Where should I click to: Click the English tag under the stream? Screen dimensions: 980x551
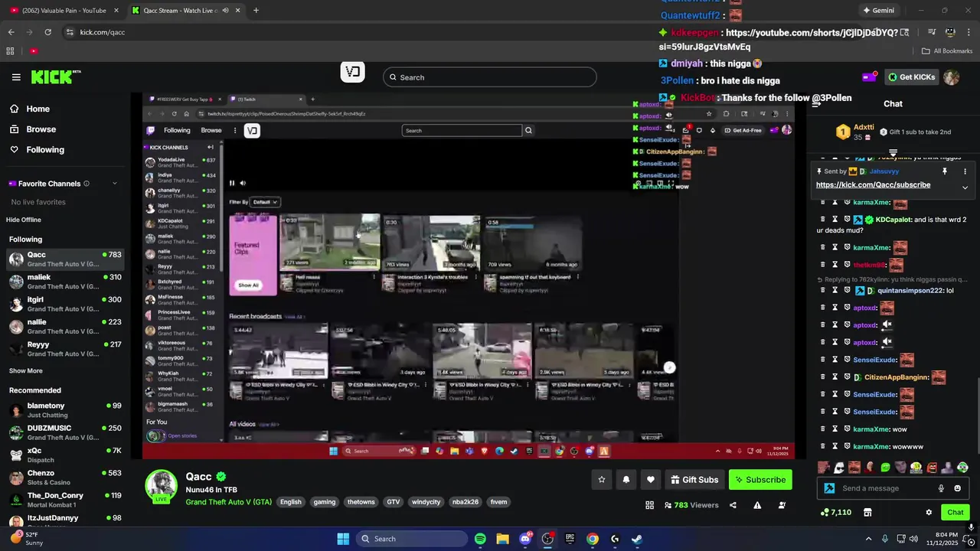[290, 502]
